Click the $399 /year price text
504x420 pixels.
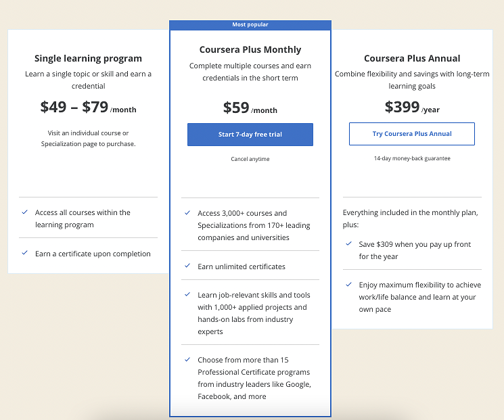(x=412, y=107)
